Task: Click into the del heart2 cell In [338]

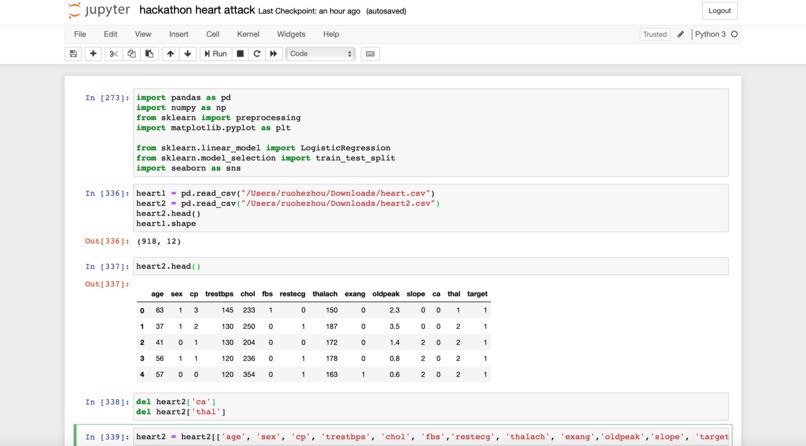Action: pyautogui.click(x=431, y=406)
